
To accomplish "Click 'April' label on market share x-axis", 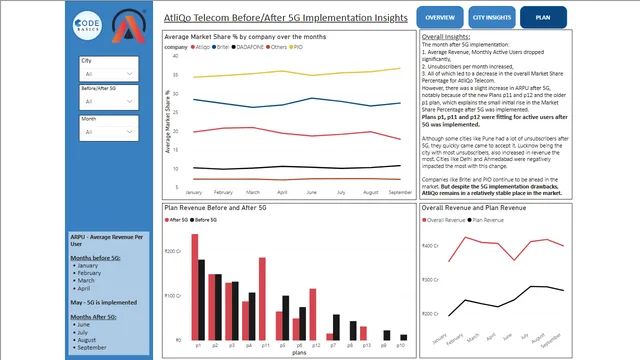I will tap(282, 192).
